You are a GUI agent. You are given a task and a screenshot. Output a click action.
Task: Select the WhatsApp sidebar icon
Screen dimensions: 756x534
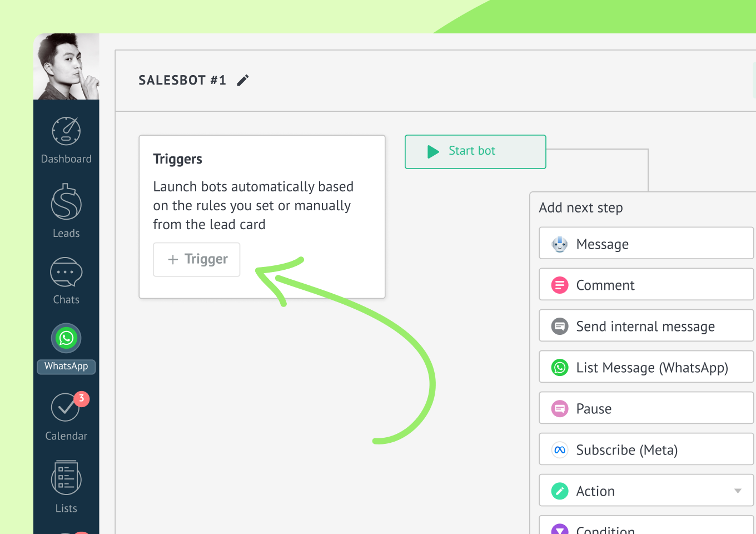(x=66, y=338)
